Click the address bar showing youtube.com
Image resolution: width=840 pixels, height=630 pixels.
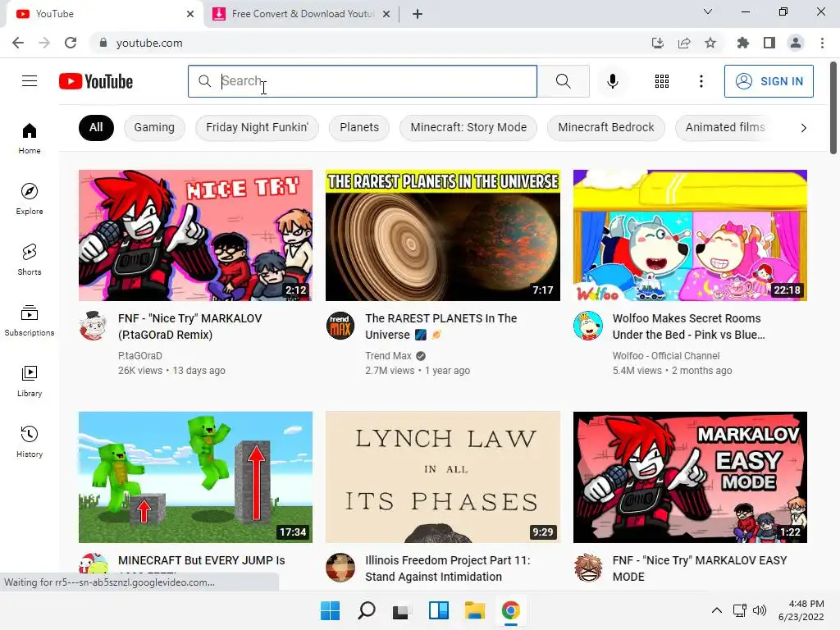370,43
